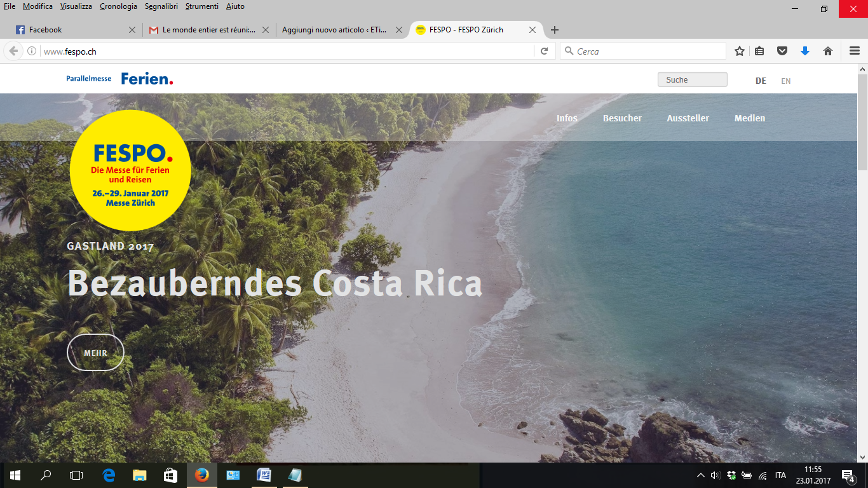Click the yellow FESPO logo circle
Viewport: 868px width, 488px height.
click(130, 170)
